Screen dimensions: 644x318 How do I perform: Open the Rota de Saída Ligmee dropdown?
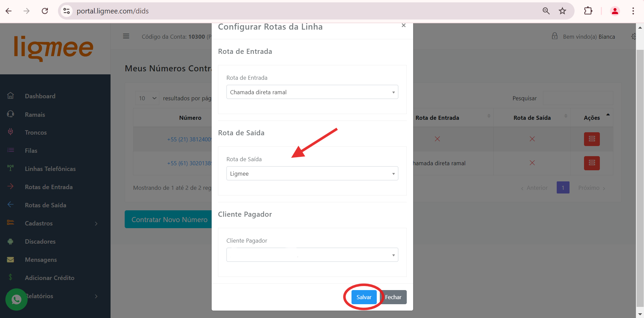(312, 173)
